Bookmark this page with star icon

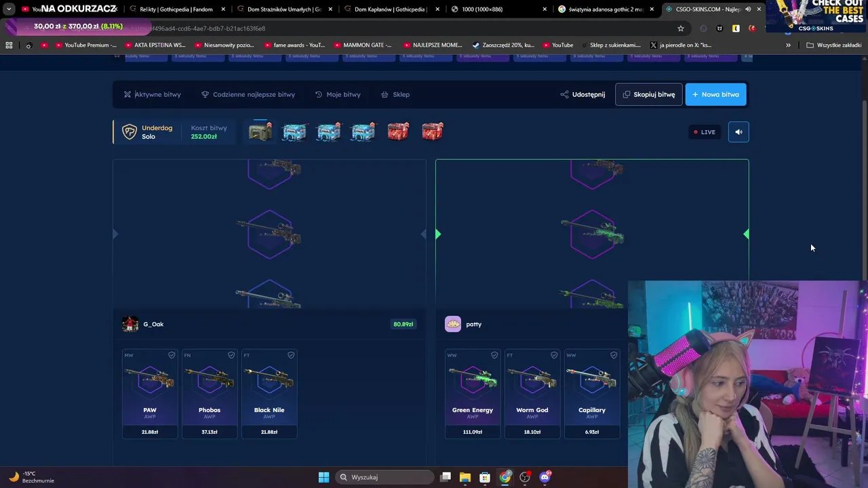point(681,28)
